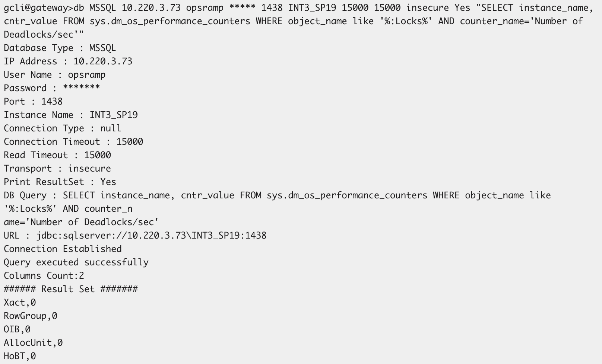Click the 'Connection Type : null' line
Viewport: 602px width, 364px height.
[x=62, y=128]
